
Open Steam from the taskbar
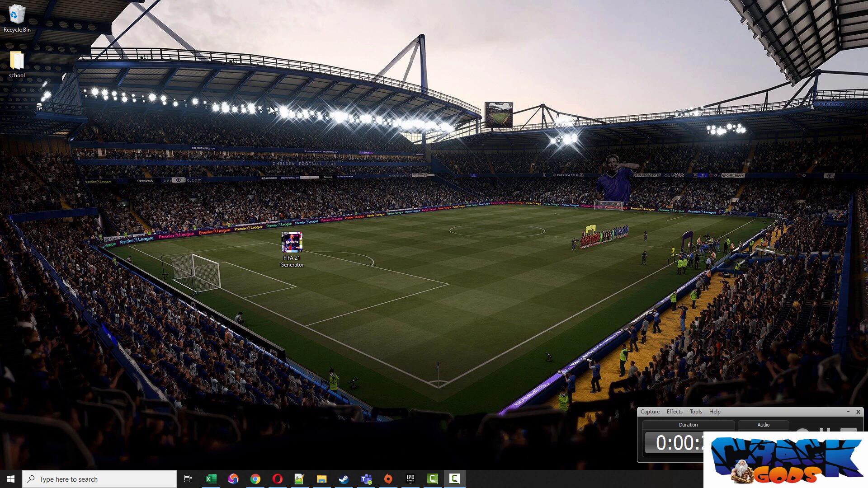click(344, 479)
